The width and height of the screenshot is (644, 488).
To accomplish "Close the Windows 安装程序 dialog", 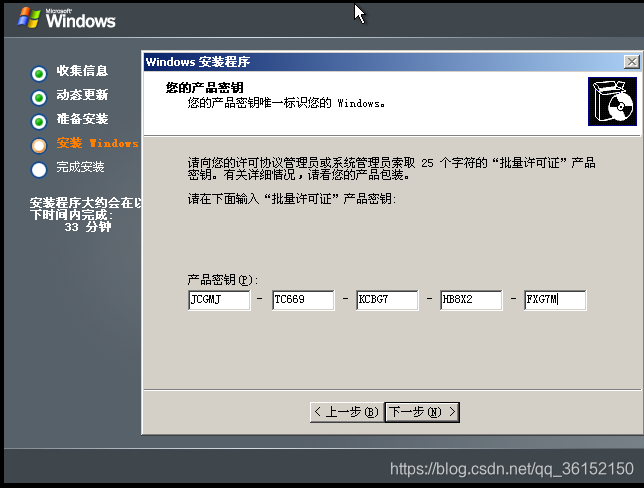I will (x=632, y=62).
